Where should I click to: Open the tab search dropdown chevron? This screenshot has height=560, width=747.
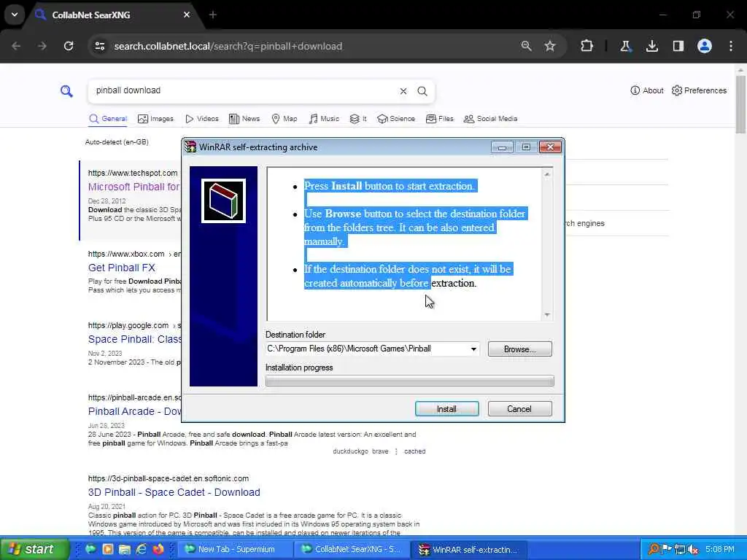[x=15, y=15]
